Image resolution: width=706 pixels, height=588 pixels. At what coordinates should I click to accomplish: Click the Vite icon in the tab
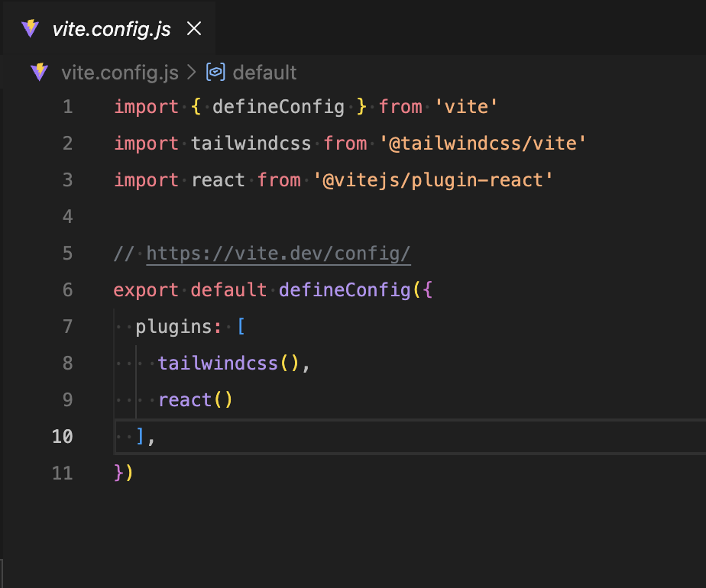30,29
